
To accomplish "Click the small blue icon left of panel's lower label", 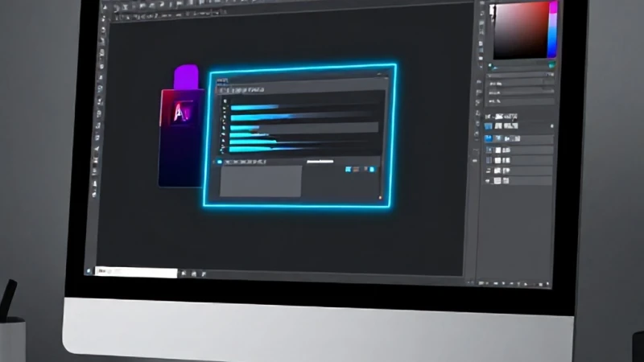I will [220, 162].
